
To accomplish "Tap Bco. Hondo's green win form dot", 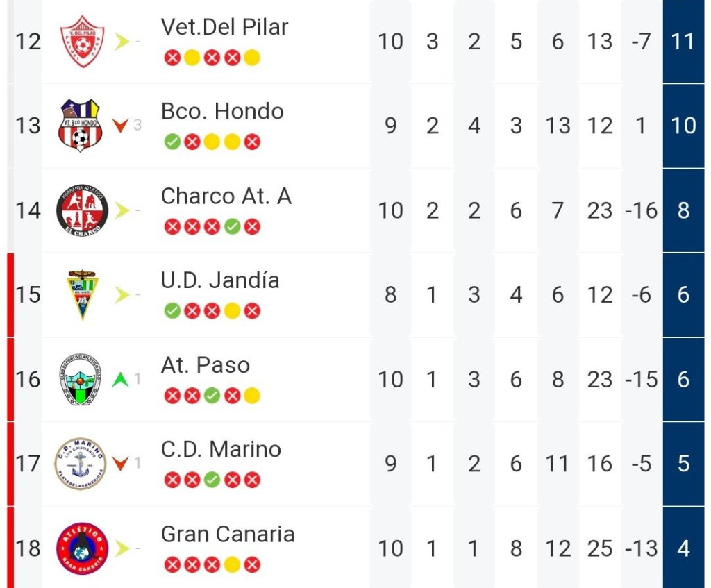I will point(172,142).
